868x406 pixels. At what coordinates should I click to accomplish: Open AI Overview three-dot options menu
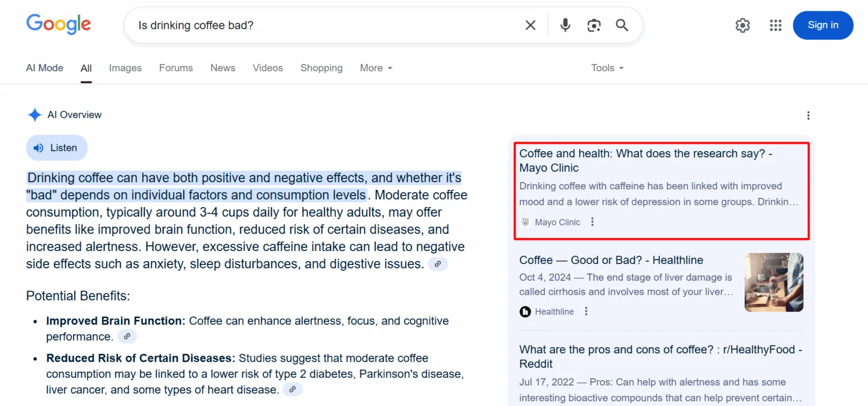[808, 115]
